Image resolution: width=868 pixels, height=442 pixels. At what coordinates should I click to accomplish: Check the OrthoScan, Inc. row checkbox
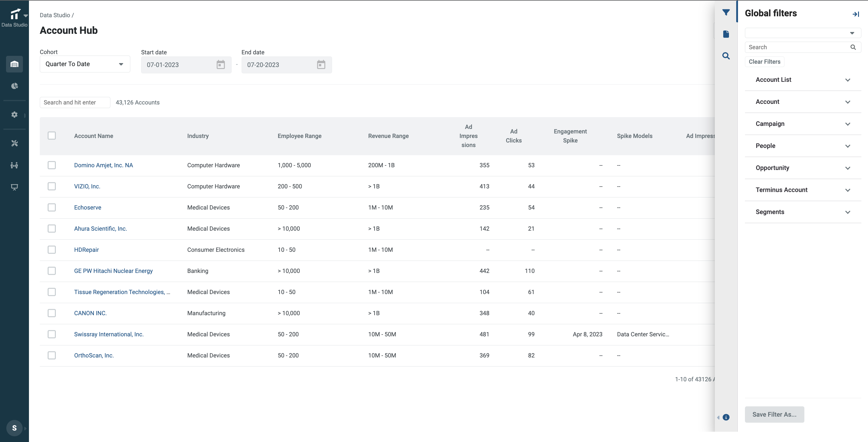click(52, 355)
